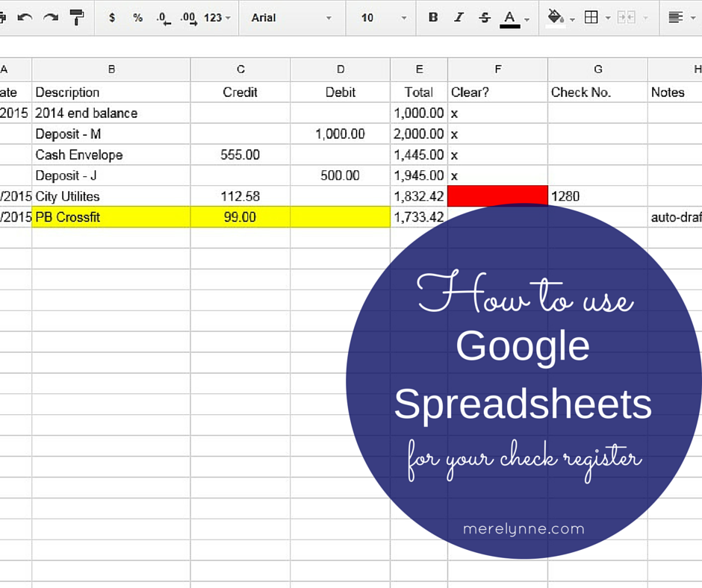Select the yellow PB Crossfit cell
This screenshot has height=588, width=702.
pos(111,217)
